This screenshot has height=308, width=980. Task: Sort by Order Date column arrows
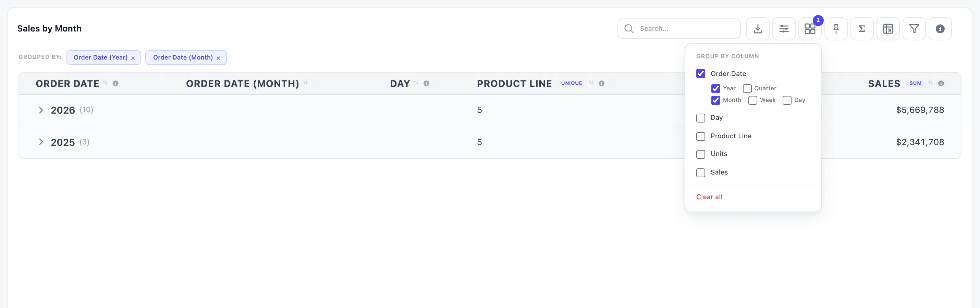[106, 83]
